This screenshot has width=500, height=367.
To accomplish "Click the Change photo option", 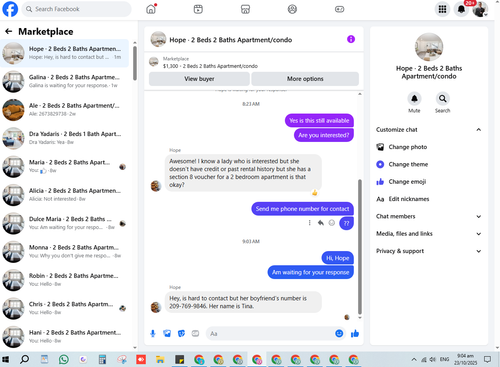I will click(x=407, y=147).
